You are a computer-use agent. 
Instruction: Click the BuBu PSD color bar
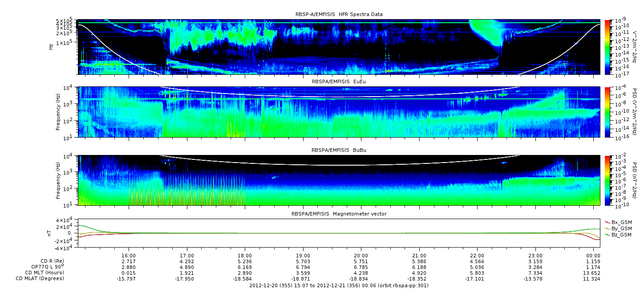pyautogui.click(x=608, y=180)
